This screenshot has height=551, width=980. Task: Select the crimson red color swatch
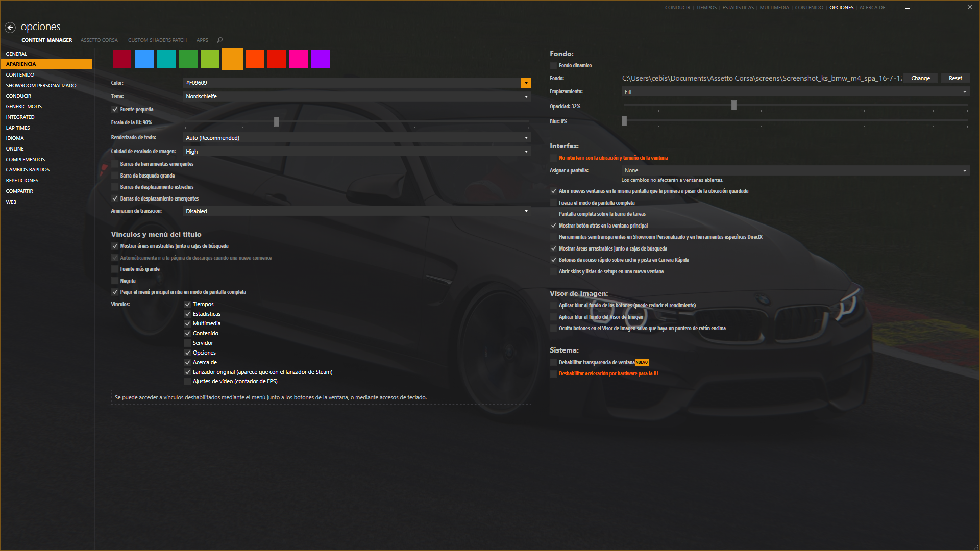point(122,59)
